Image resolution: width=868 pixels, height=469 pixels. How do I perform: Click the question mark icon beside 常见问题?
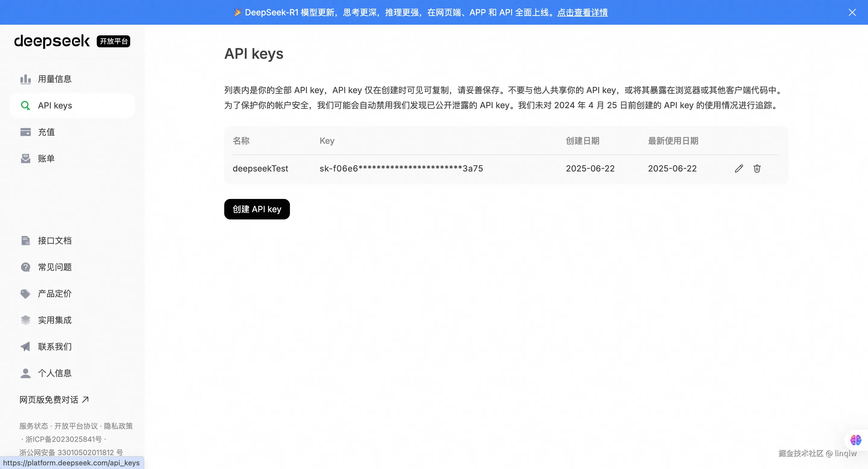26,267
